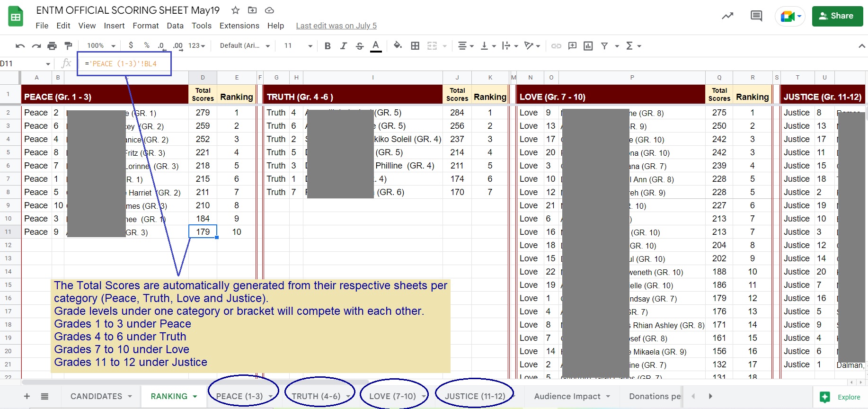Open version history via last edit link
The width and height of the screenshot is (868, 409).
(x=337, y=26)
